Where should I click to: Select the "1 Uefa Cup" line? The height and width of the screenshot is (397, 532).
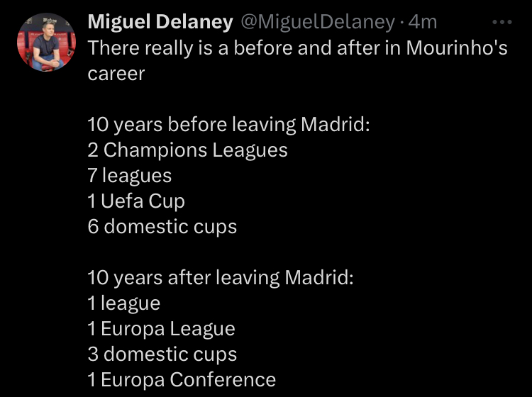coord(136,201)
